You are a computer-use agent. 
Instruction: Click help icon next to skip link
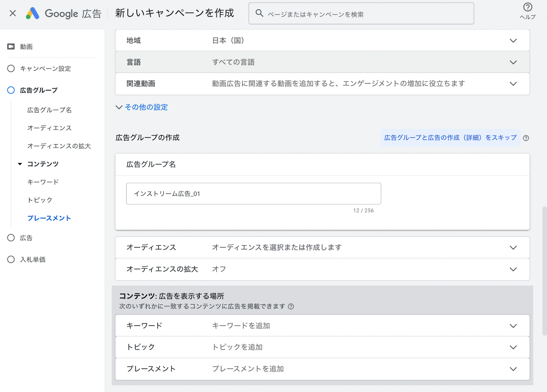point(526,138)
